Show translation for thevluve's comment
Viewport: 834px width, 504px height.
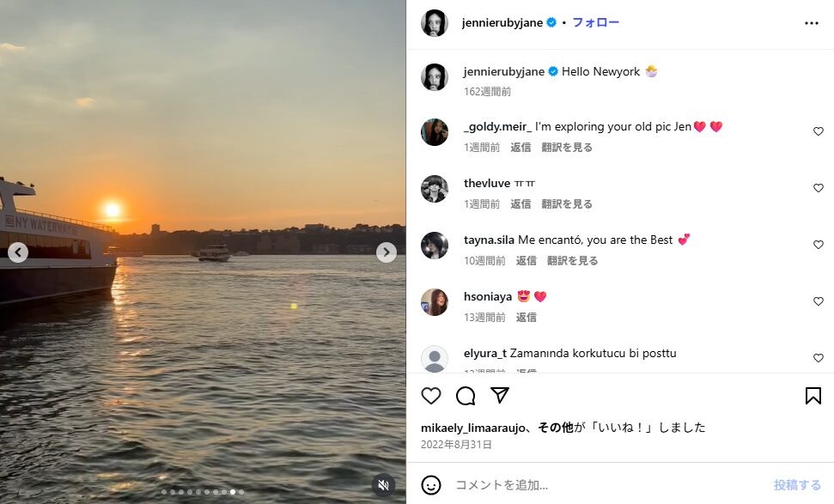click(567, 204)
